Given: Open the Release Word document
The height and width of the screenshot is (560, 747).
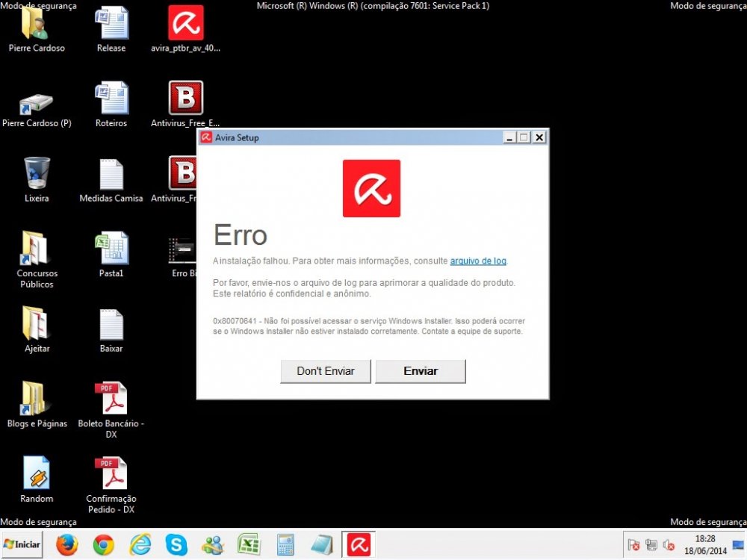Looking at the screenshot, I should pyautogui.click(x=111, y=30).
